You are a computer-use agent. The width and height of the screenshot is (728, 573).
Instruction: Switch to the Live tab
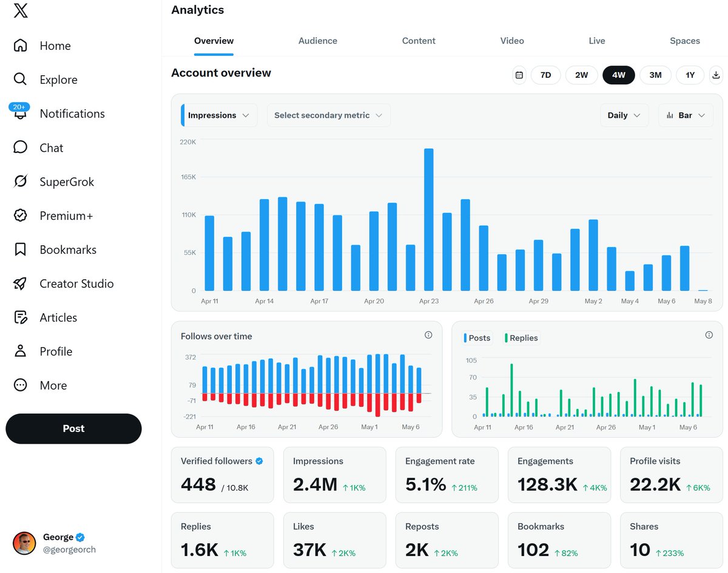coord(597,41)
